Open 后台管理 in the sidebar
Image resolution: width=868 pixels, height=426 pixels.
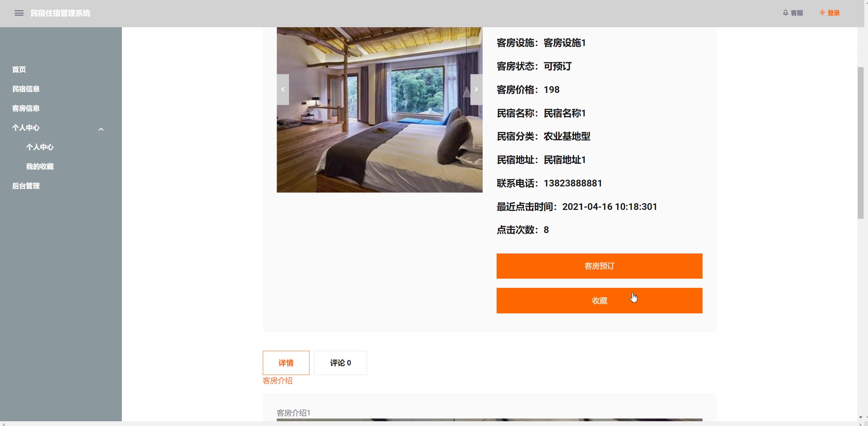coord(26,186)
